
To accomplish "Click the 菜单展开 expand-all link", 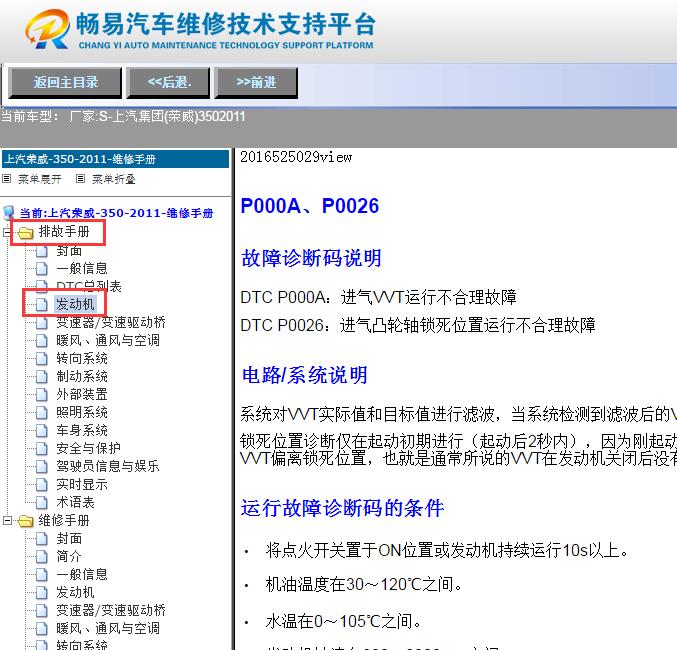I will click(x=40, y=179).
